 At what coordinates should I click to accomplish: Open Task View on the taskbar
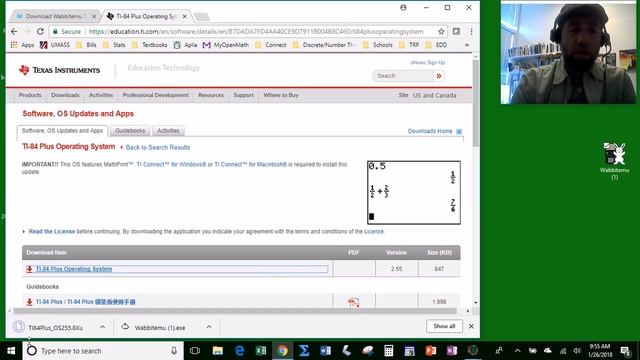195,351
